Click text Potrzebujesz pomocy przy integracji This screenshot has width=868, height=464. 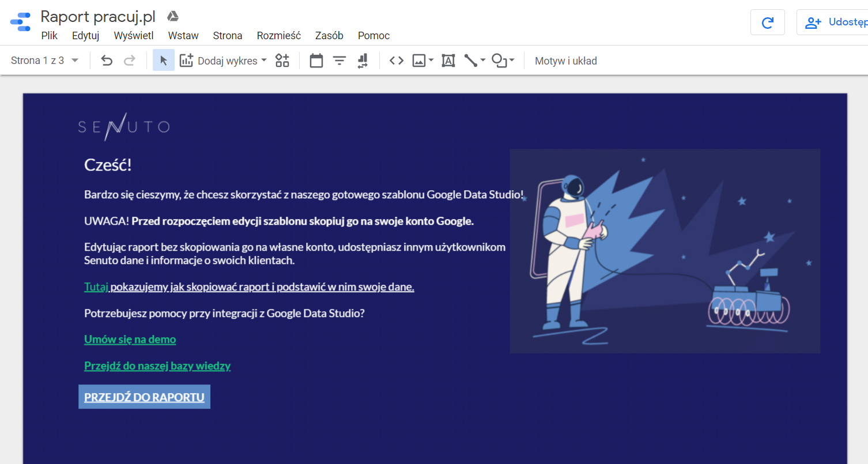pos(224,314)
